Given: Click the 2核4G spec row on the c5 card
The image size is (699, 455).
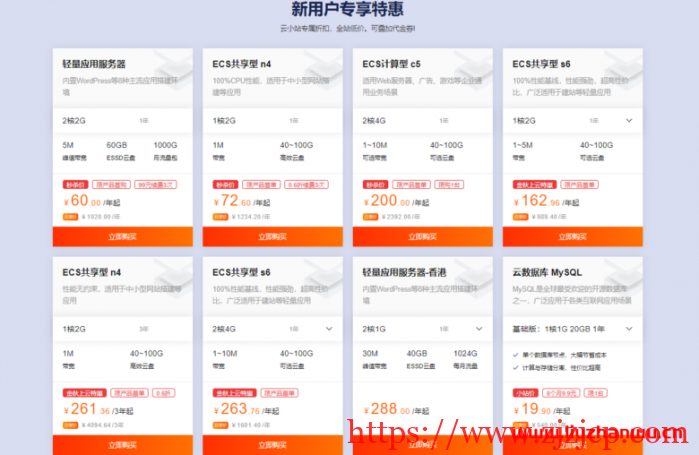Looking at the screenshot, I should coord(423,121).
